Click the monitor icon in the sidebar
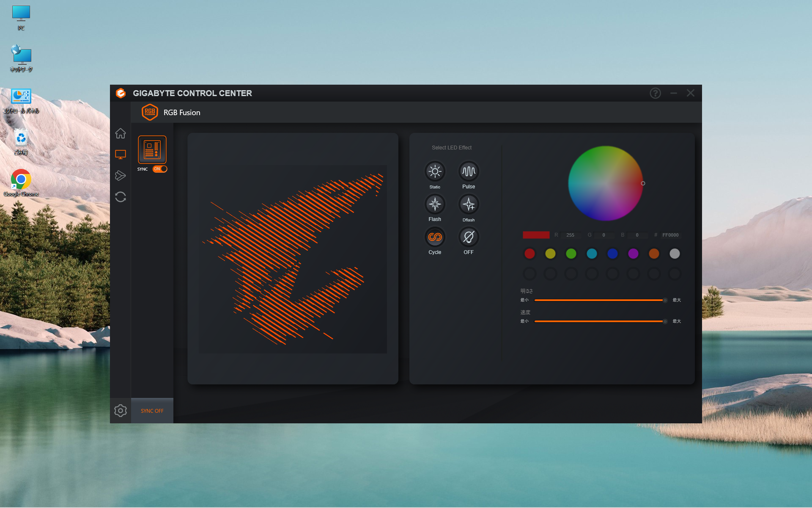Screen dimensions: 812x508 click(x=121, y=155)
